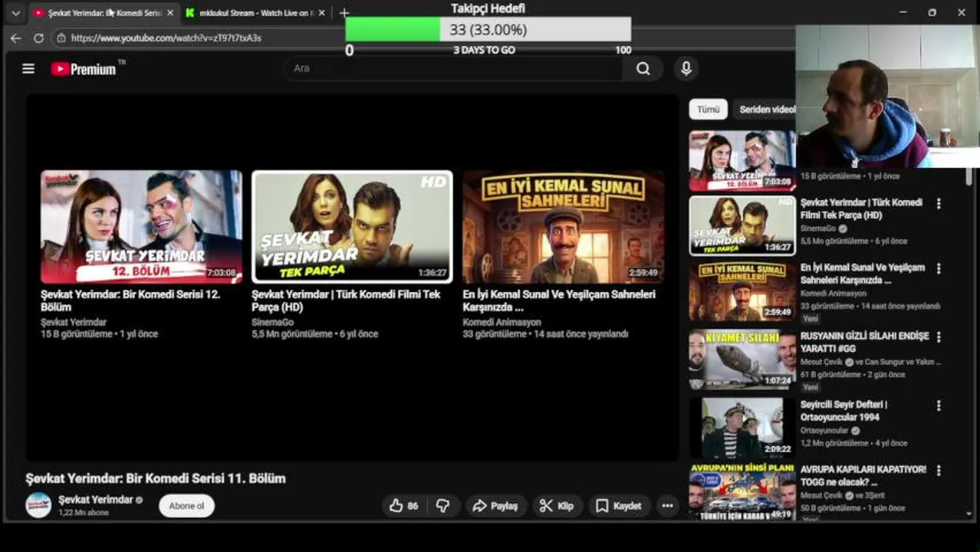Click the Takipçi Hedefi green progress bar

point(393,30)
